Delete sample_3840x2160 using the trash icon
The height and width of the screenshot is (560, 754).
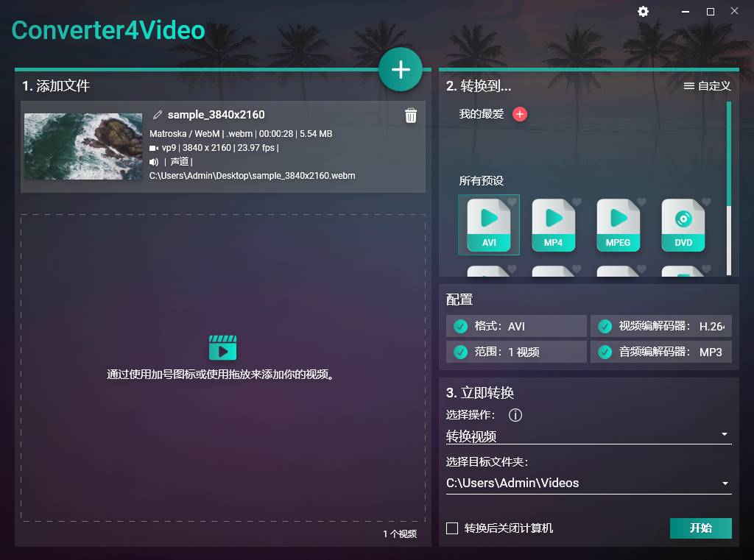tap(411, 116)
